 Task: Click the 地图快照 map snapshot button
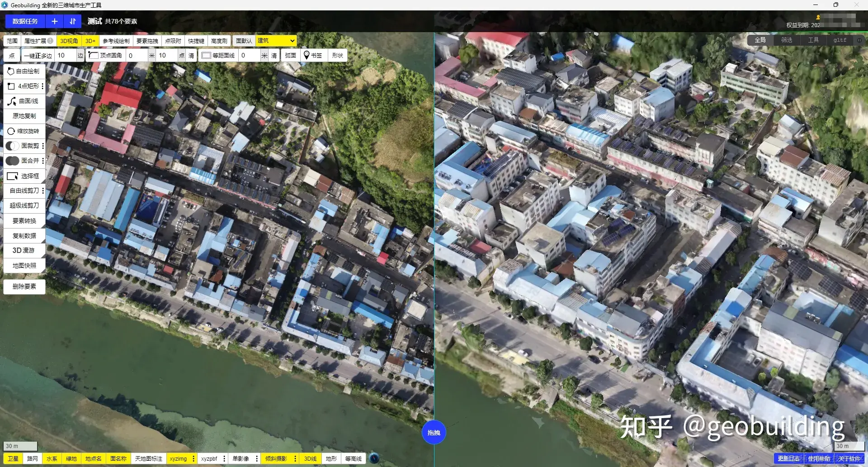coord(24,266)
